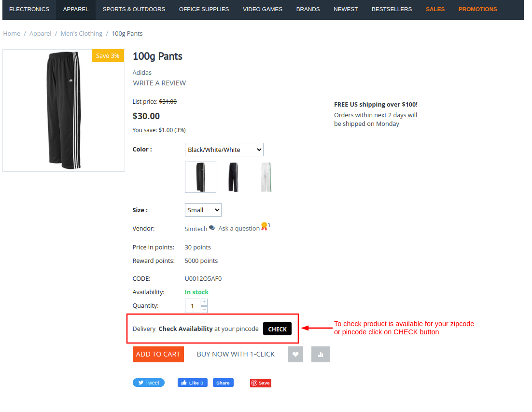532x412 pixels.
Task: Go to Apparel breadcrumb link
Action: coord(41,34)
